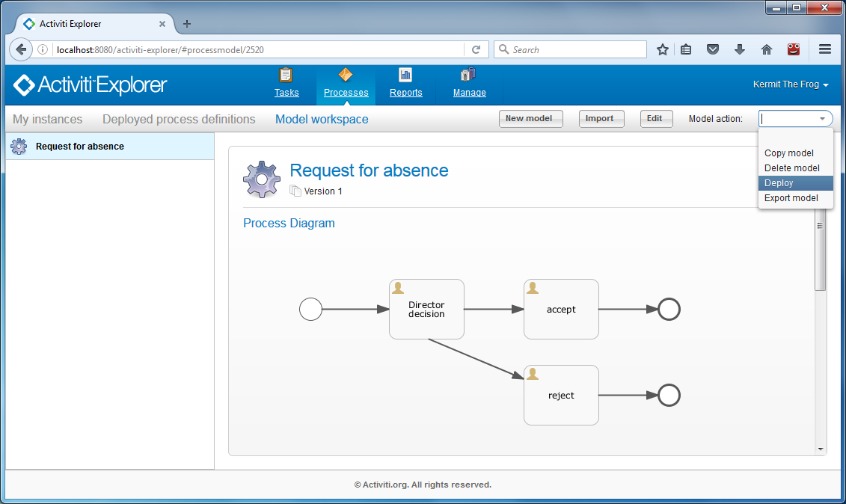Open the Tasks clipboard icon
This screenshot has width=846, height=504.
286,75
